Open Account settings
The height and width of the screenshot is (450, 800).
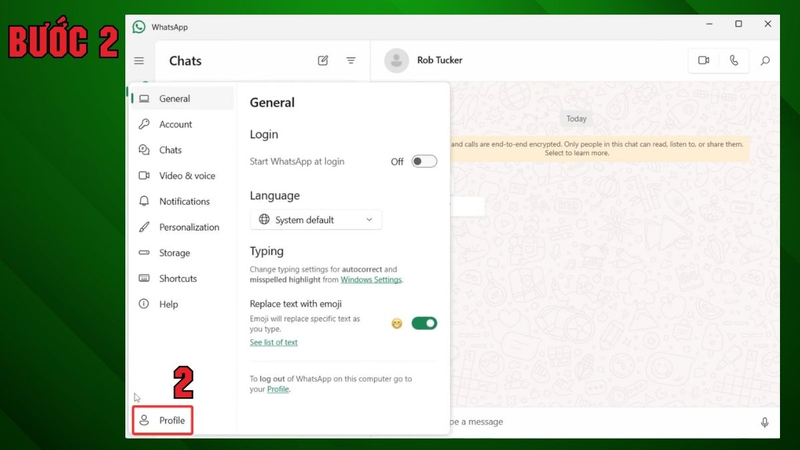[x=183, y=124]
